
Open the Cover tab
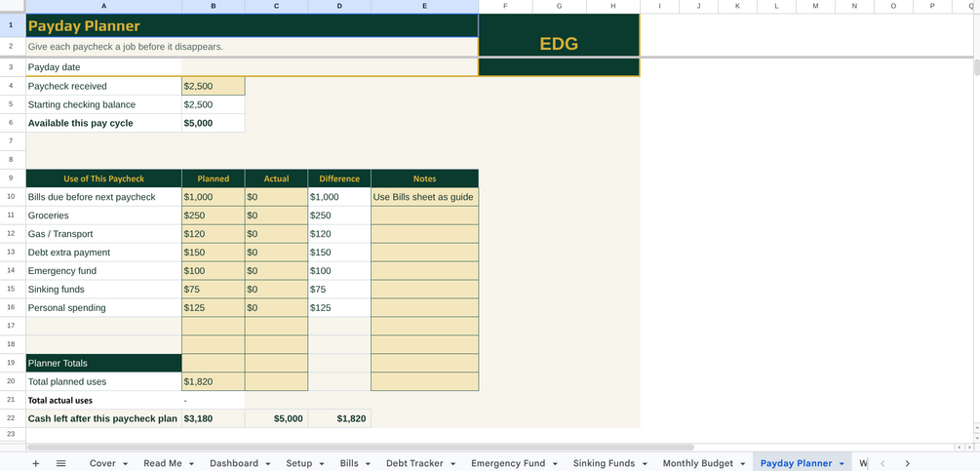coord(102,463)
